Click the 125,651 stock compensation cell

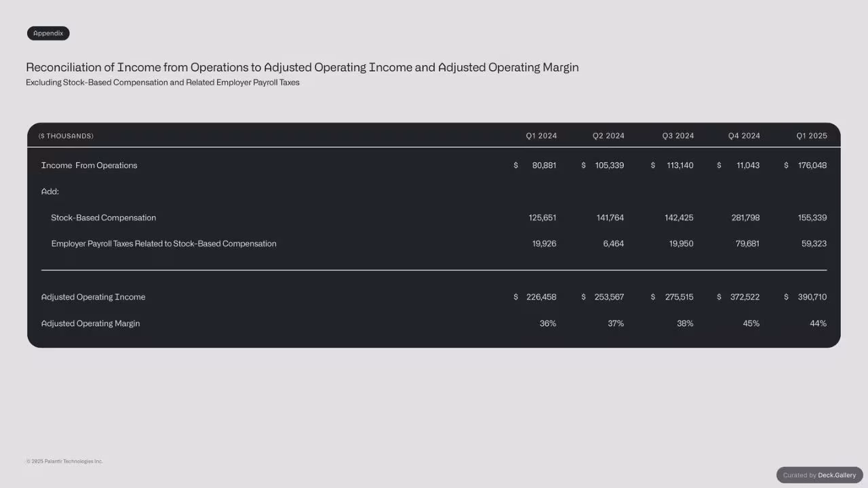542,218
